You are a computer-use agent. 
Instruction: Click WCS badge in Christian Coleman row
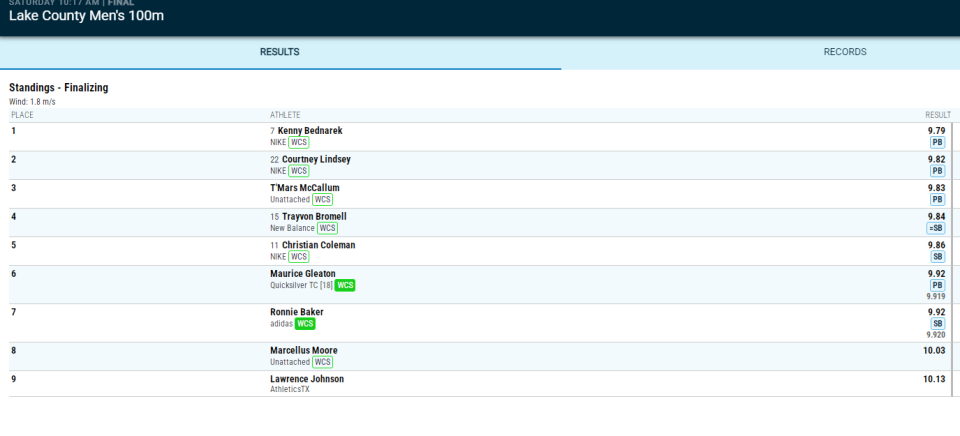[299, 257]
